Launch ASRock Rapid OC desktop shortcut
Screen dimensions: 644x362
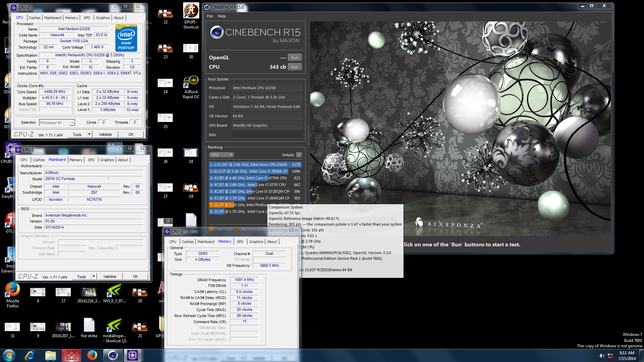[191, 87]
